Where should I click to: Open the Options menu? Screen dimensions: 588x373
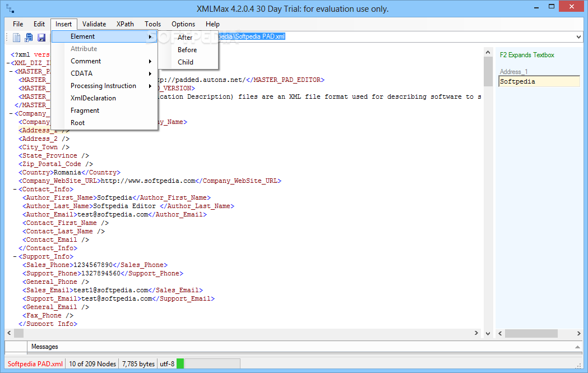pos(183,24)
